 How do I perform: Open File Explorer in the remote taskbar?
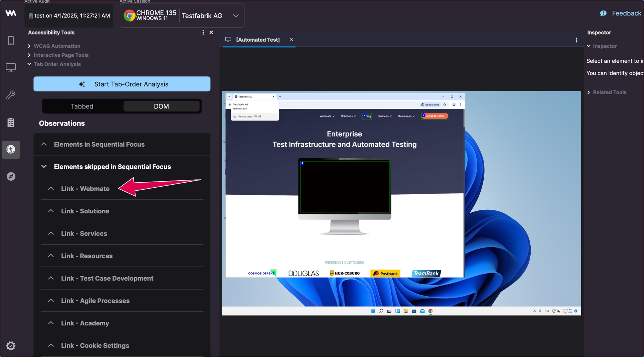[x=406, y=311]
